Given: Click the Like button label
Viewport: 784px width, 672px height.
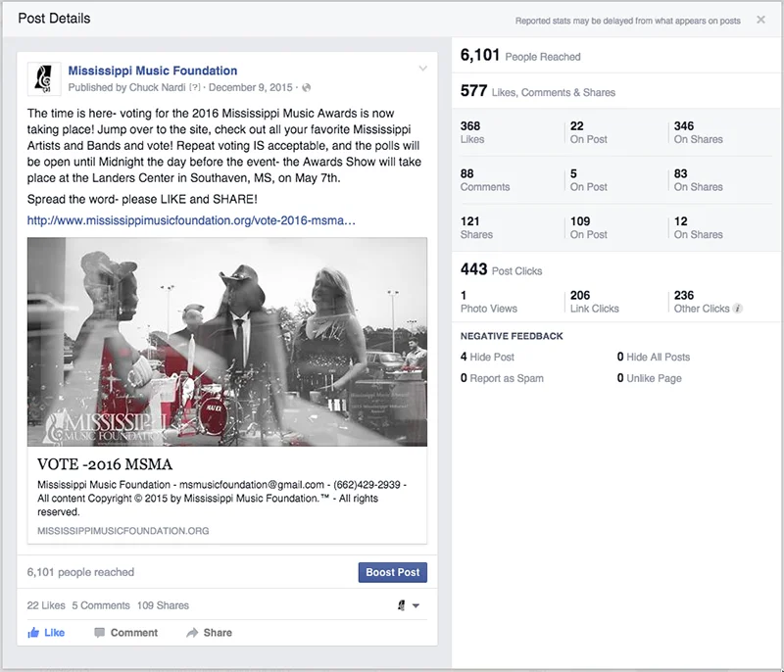Looking at the screenshot, I should point(54,633).
